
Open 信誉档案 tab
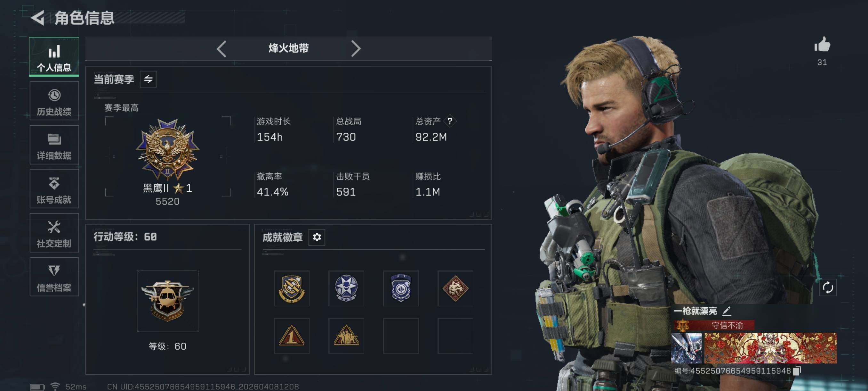coord(54,277)
